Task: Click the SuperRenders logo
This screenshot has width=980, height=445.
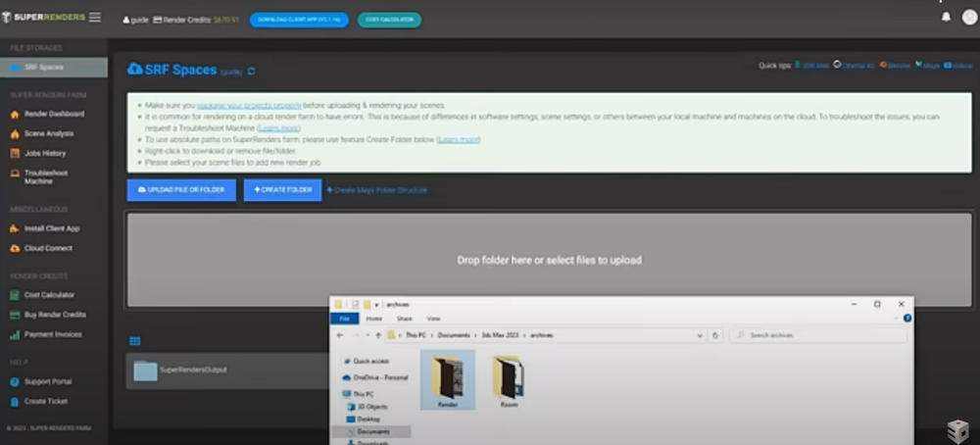Action: (43, 18)
